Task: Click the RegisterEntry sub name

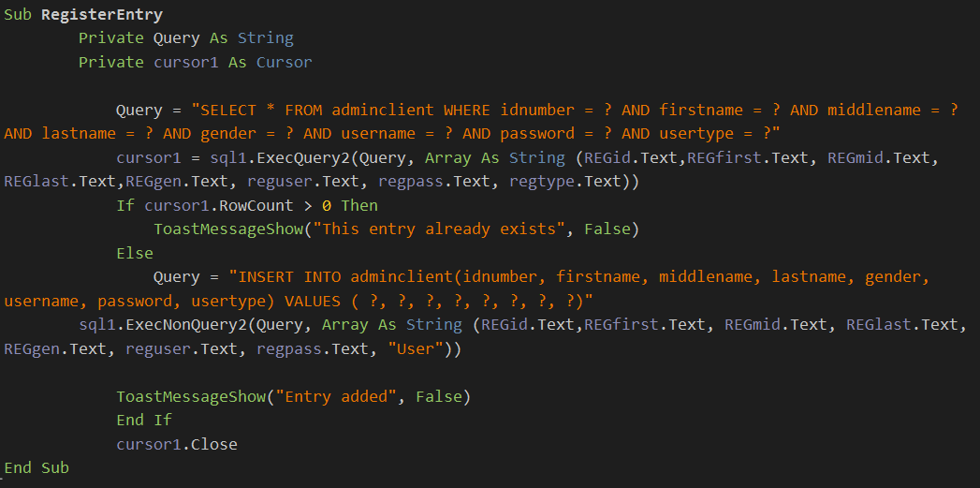Action: 102,15
